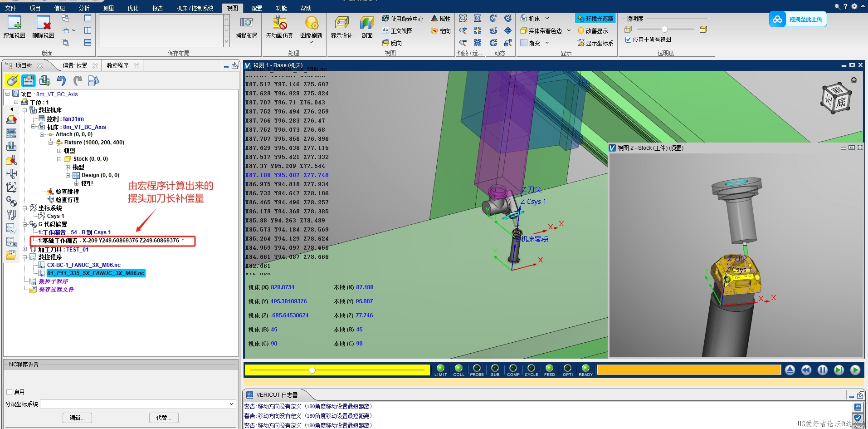Click the 代替... button
868x429 pixels.
(164, 418)
